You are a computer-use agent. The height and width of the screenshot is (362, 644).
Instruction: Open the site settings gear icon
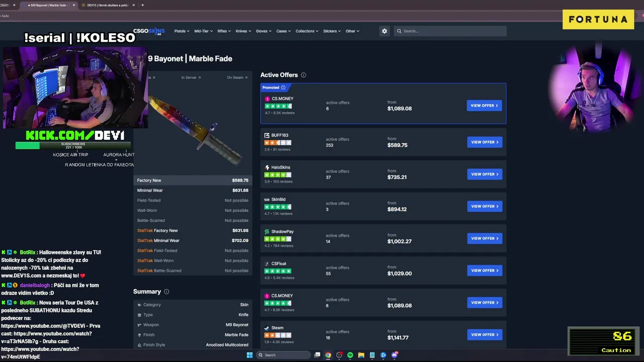point(384,31)
